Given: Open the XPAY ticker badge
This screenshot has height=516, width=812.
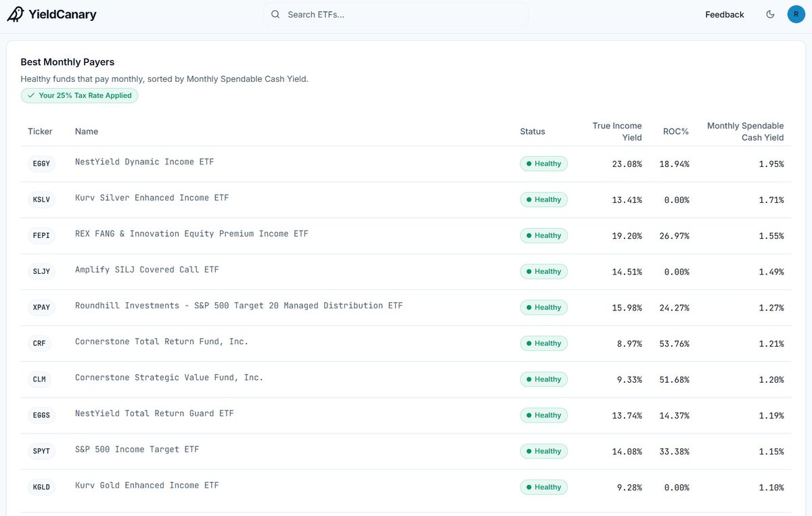Looking at the screenshot, I should coord(41,307).
